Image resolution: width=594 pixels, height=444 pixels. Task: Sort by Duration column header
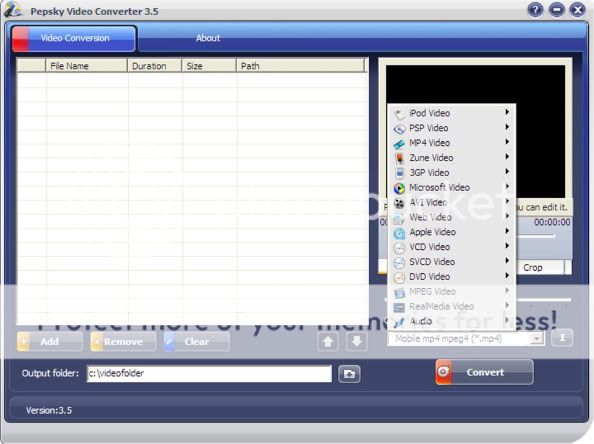155,66
